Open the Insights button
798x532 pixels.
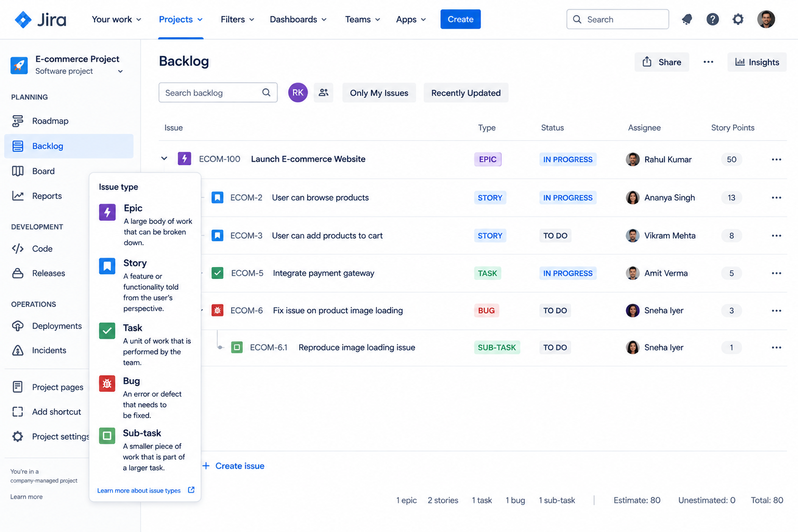[757, 62]
